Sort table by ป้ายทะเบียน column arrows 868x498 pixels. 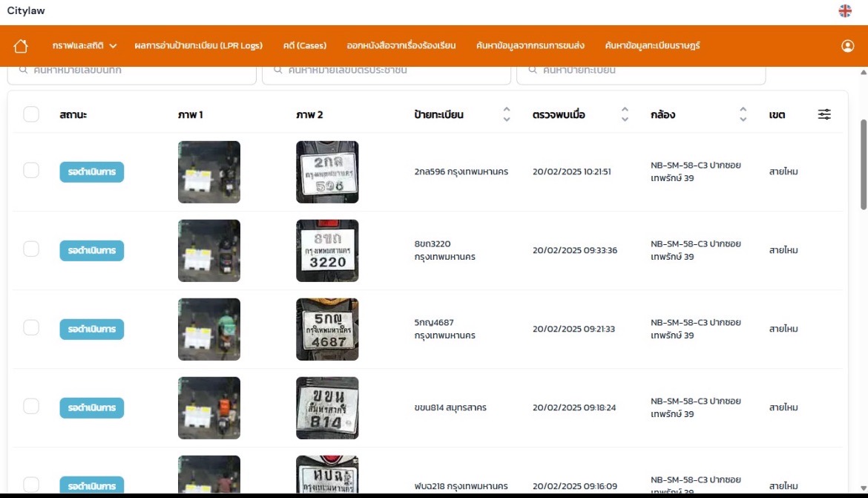[507, 114]
